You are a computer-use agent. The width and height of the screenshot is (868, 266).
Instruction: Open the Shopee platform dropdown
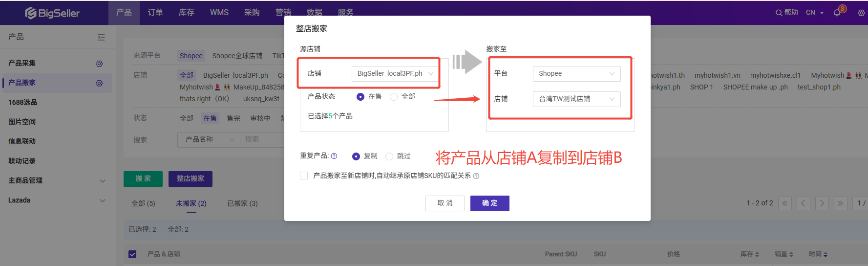pos(576,74)
